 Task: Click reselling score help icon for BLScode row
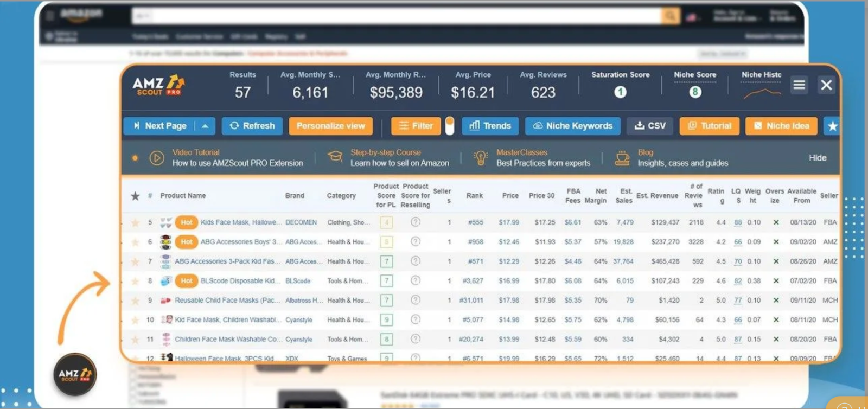tap(416, 281)
